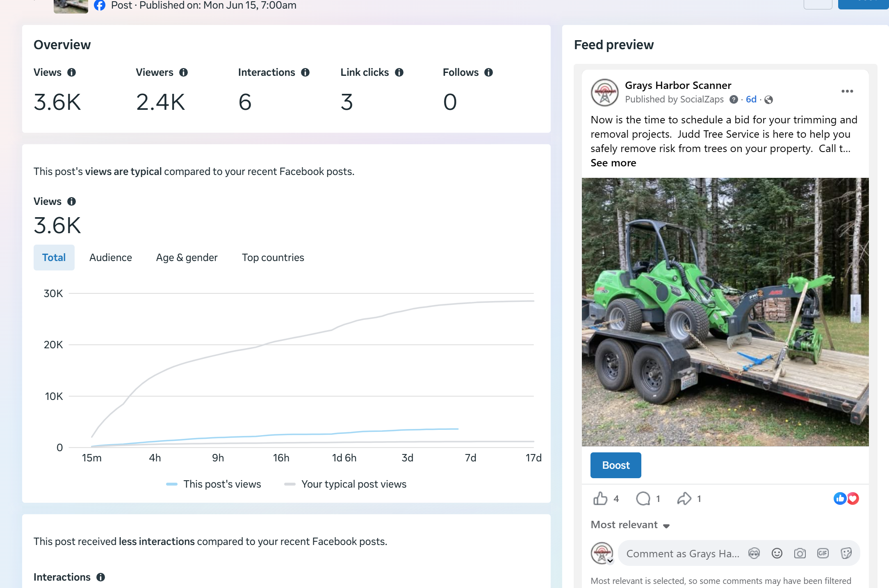Attach photo using camera icon in comment box
The width and height of the screenshot is (889, 588).
(x=800, y=554)
